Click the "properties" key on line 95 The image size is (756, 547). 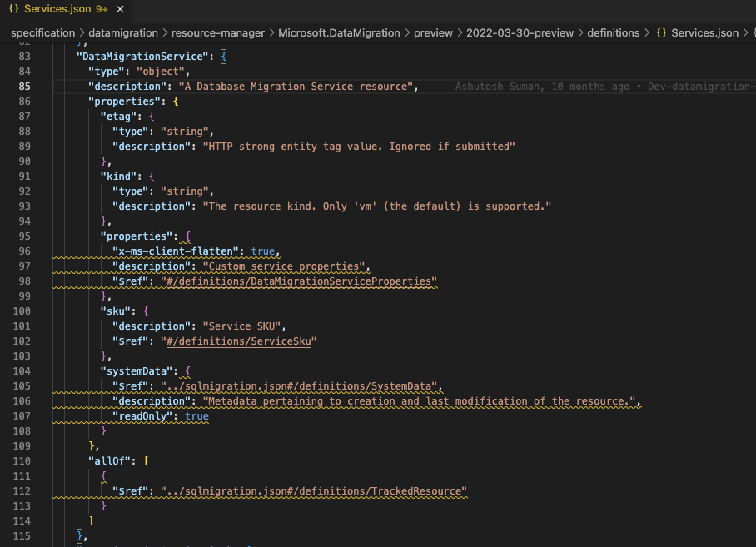[137, 236]
